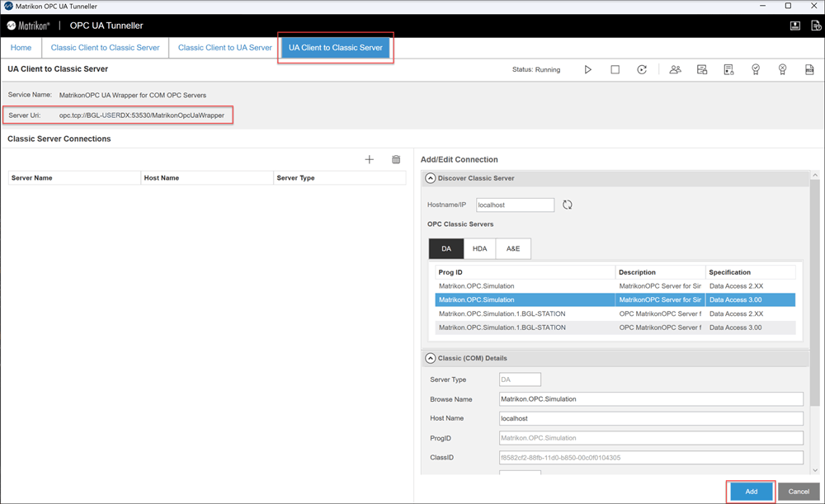The width and height of the screenshot is (825, 504).
Task: Collapse the Classic (COM) Details section
Action: 431,358
